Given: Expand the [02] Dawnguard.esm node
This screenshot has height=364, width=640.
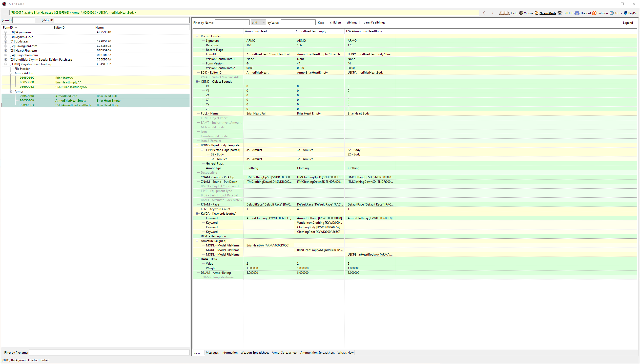Looking at the screenshot, I should point(6,46).
